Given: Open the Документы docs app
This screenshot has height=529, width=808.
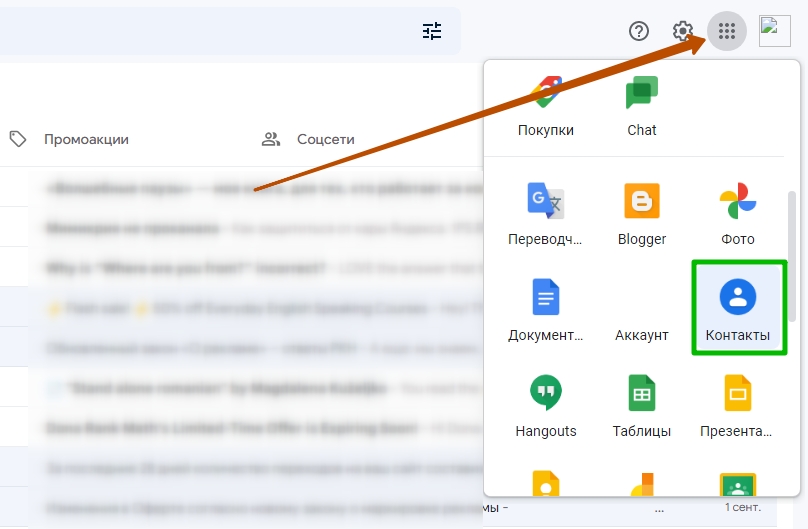Looking at the screenshot, I should tap(545, 311).
